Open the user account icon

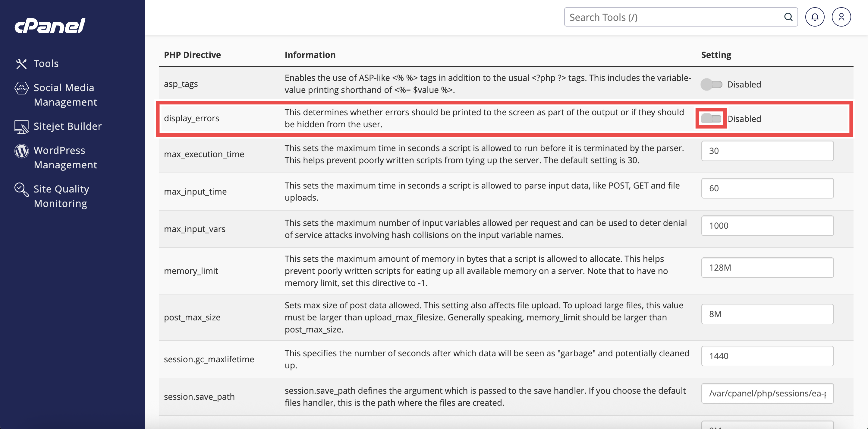point(841,17)
